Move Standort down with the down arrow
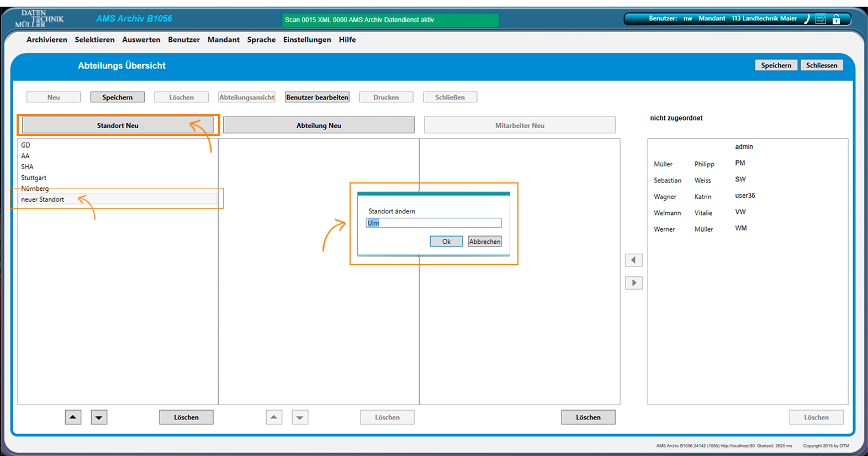868x456 pixels. point(99,417)
